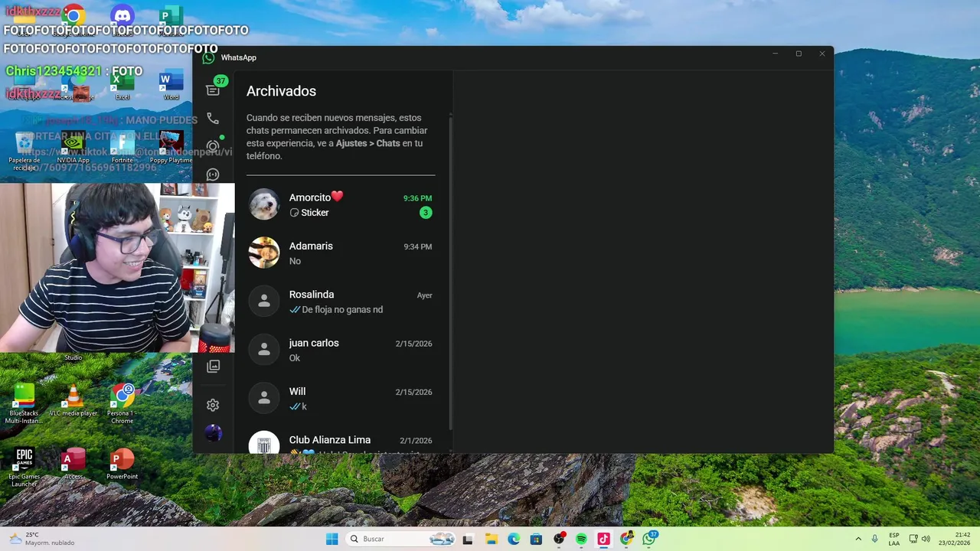
Task: Select the Fortnite desktop shortcut
Action: [x=122, y=148]
